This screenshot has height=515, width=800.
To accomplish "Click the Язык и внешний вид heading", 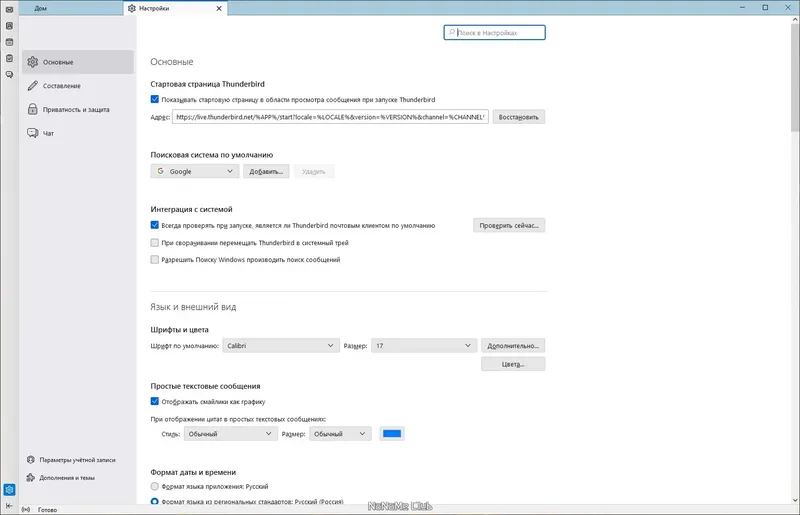I will tap(193, 307).
